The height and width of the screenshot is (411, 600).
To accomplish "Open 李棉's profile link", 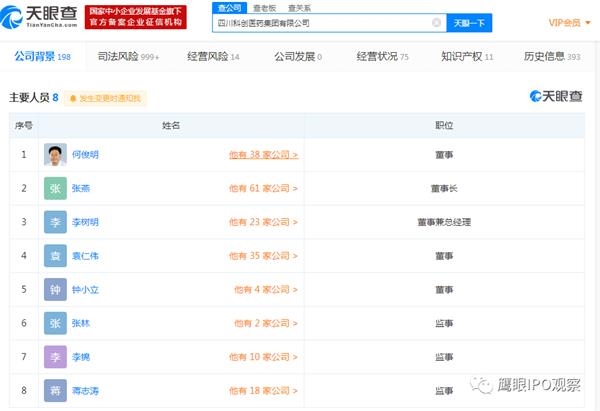I will click(x=81, y=357).
